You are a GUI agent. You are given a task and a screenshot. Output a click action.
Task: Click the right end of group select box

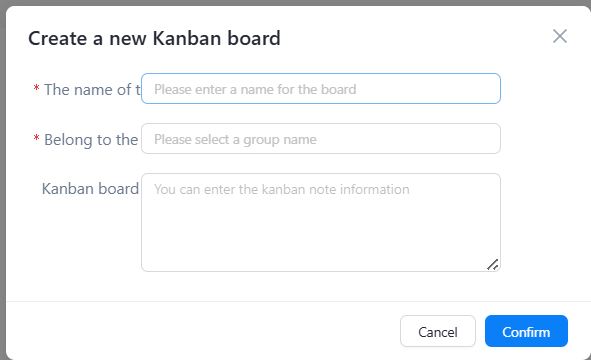[x=488, y=139]
